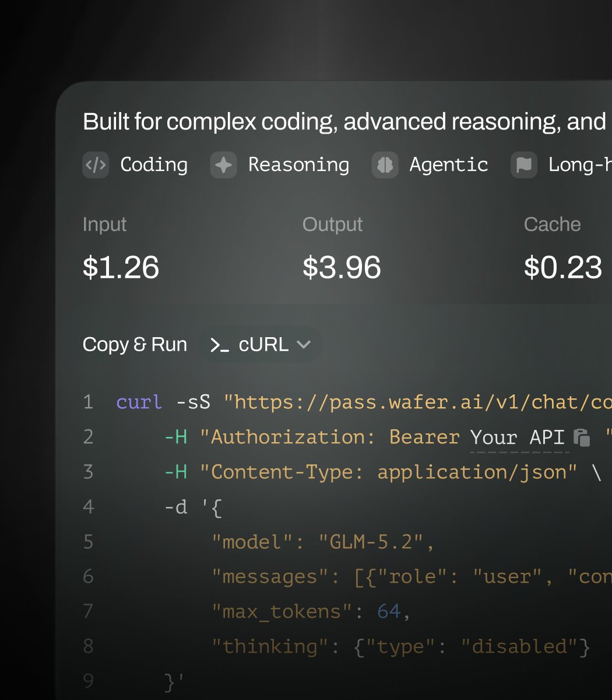Click the "Output" label

point(332,225)
